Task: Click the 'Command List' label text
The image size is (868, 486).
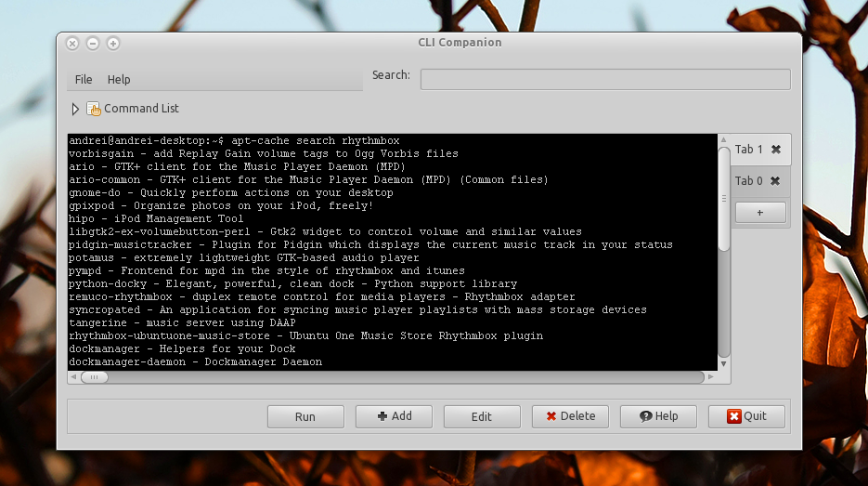Action: pyautogui.click(x=141, y=109)
